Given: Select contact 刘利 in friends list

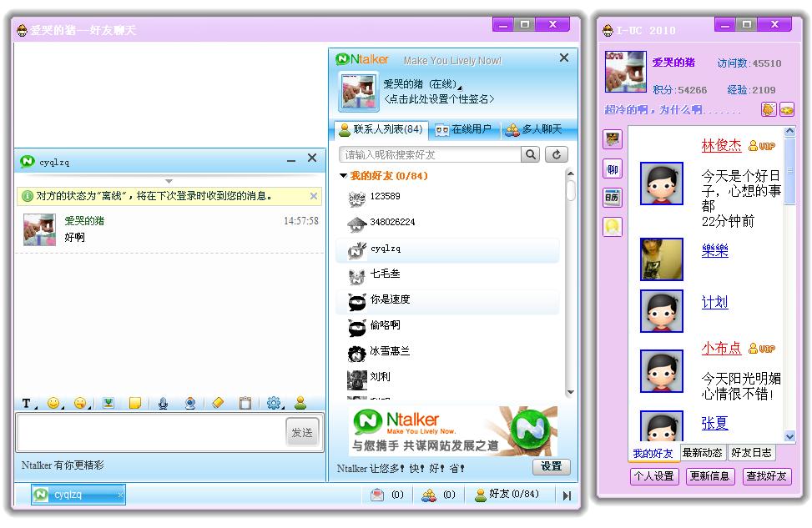Looking at the screenshot, I should 448,378.
